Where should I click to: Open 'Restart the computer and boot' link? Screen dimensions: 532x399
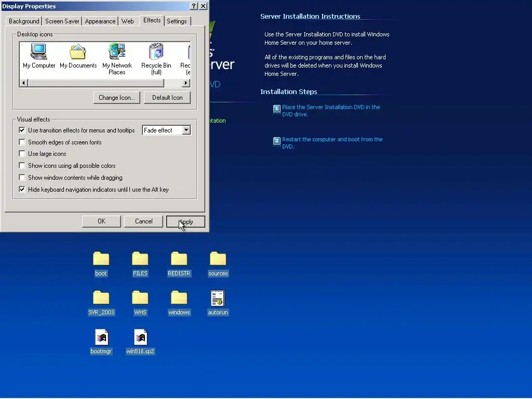(332, 143)
